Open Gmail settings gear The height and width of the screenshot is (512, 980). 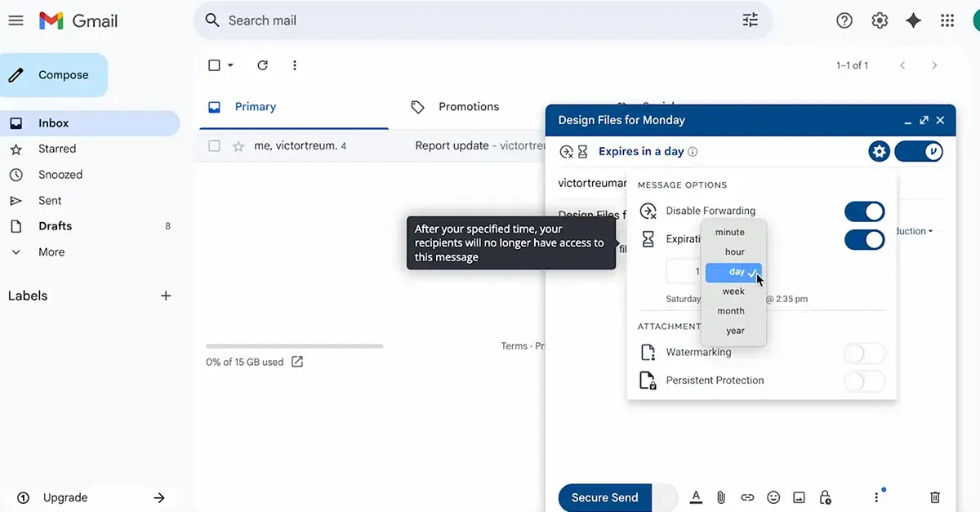click(880, 20)
